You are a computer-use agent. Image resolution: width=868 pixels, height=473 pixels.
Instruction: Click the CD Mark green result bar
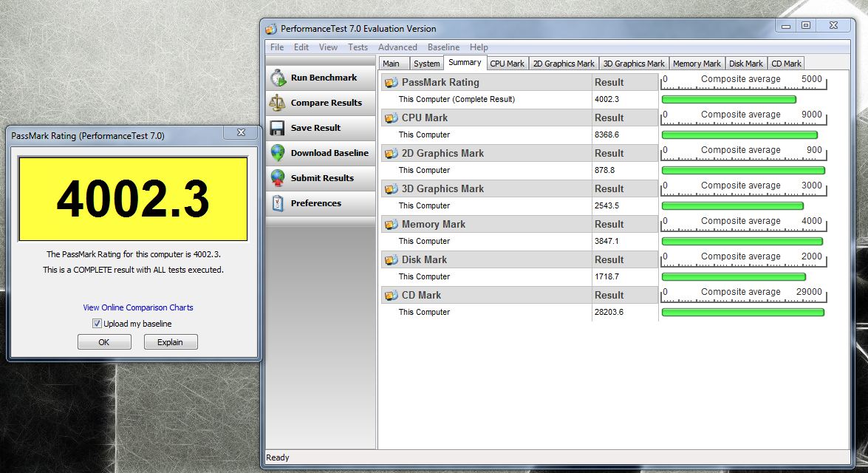coord(743,313)
